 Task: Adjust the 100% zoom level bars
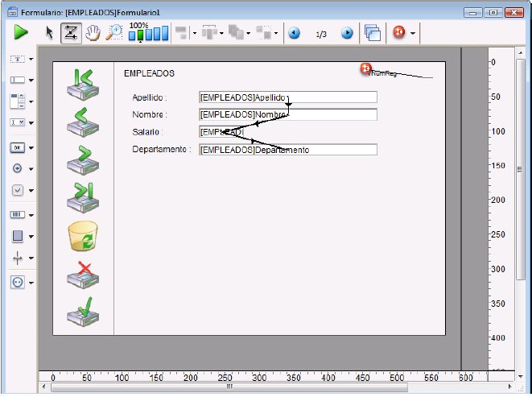149,34
